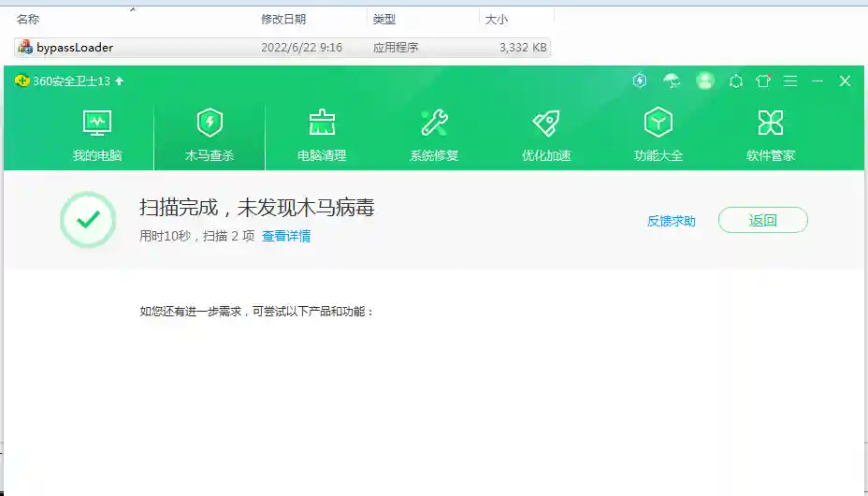This screenshot has height=496, width=868.
Task: Open 功能大全 tab
Action: click(658, 137)
